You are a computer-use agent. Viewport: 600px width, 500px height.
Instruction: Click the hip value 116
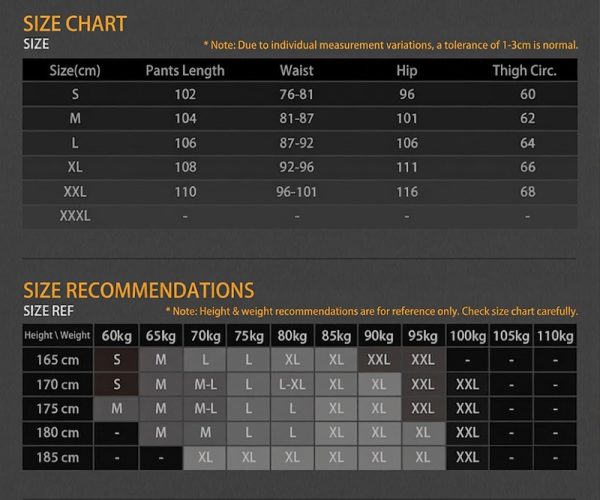406,192
